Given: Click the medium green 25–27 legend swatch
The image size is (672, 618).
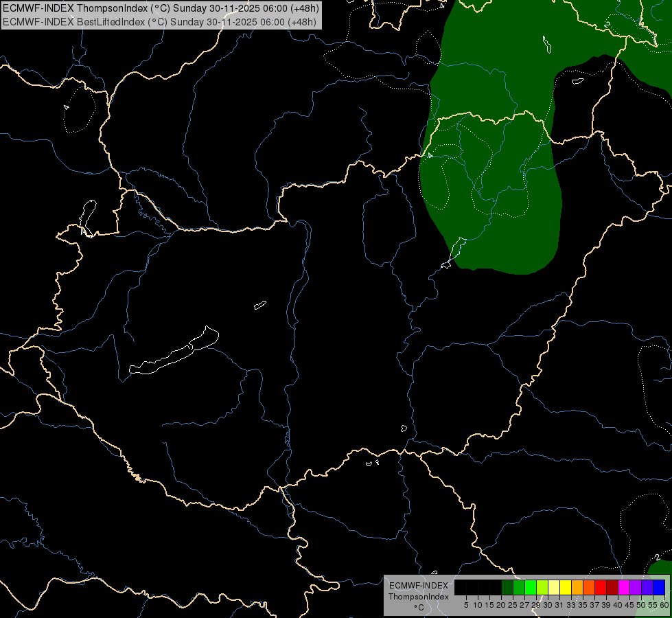Looking at the screenshot, I should tap(519, 587).
